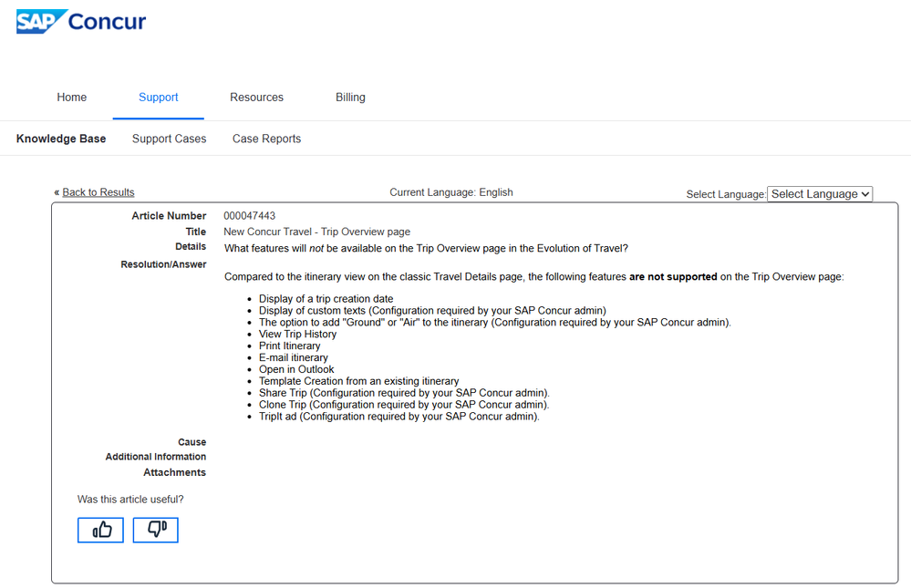Viewport: 911px width, 588px height.
Task: Click the 'E-mail itinerary' bullet
Action: click(294, 357)
